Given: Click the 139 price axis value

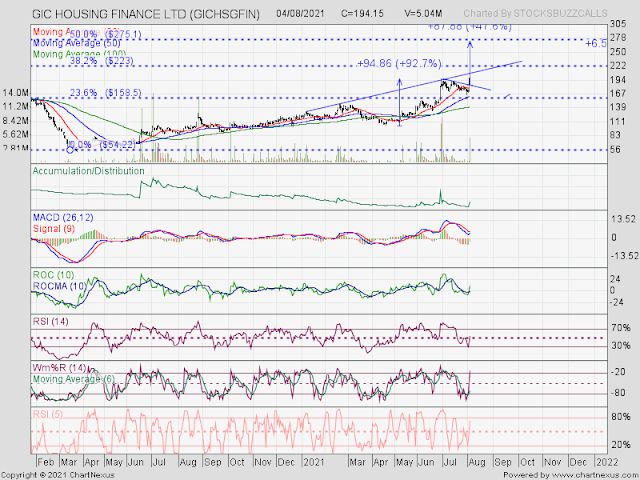Looking at the screenshot, I should [x=618, y=107].
